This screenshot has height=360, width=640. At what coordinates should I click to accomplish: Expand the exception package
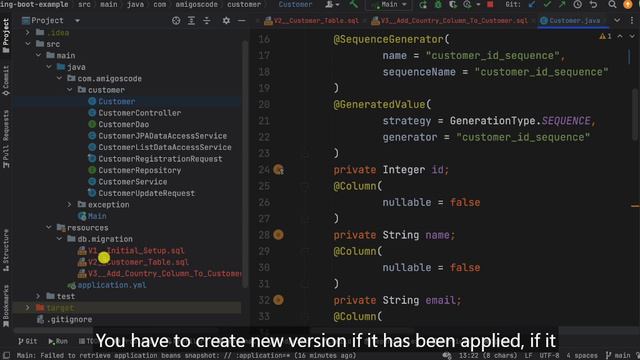pyautogui.click(x=70, y=204)
